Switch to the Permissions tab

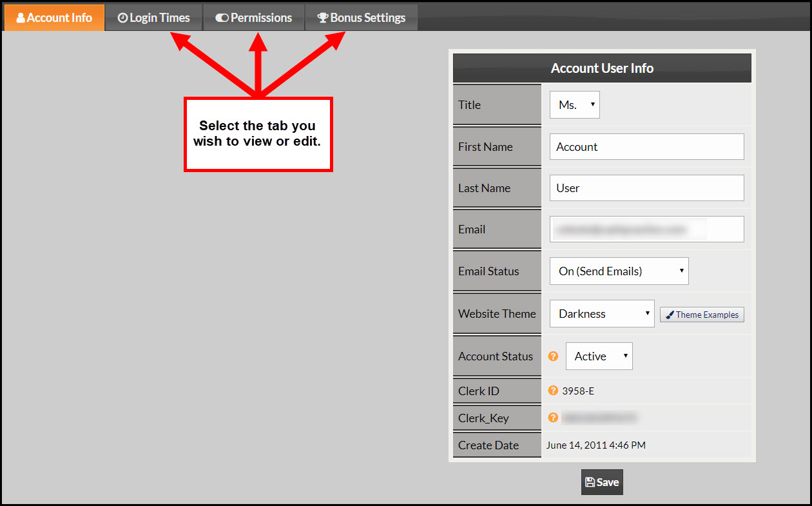254,17
